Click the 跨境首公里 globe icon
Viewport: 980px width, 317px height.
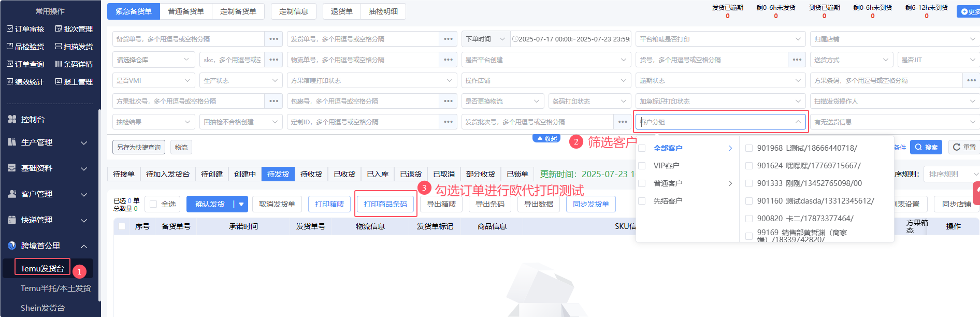click(x=12, y=246)
